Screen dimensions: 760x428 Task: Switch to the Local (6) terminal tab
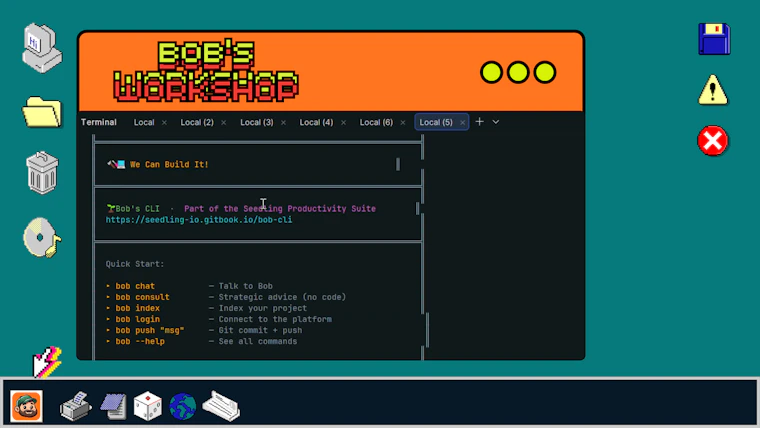coord(376,122)
